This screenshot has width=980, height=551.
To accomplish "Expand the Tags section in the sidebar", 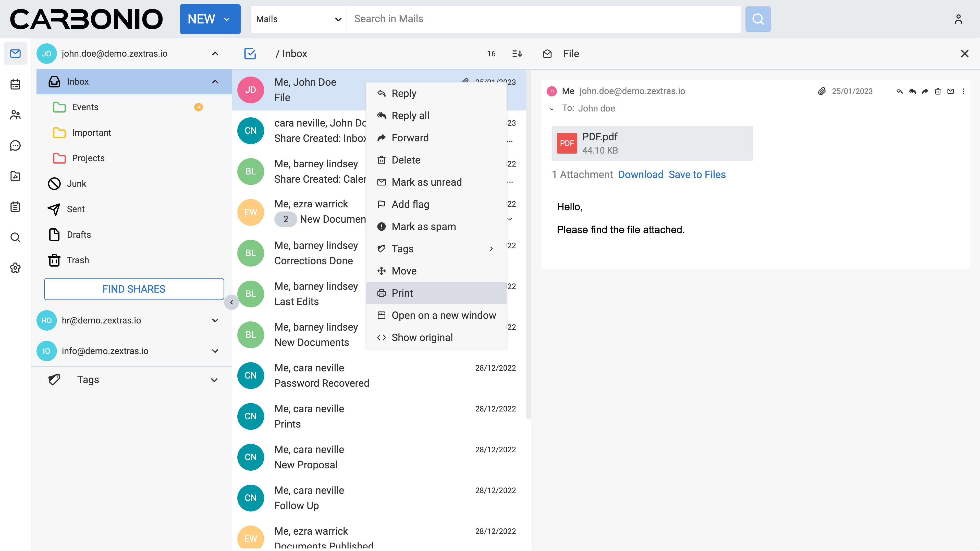I will 214,380.
